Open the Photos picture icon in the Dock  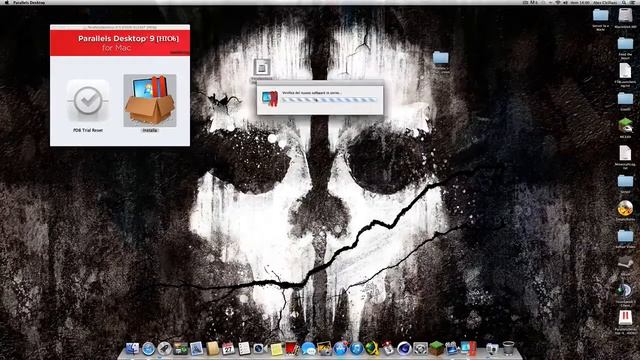(324, 349)
